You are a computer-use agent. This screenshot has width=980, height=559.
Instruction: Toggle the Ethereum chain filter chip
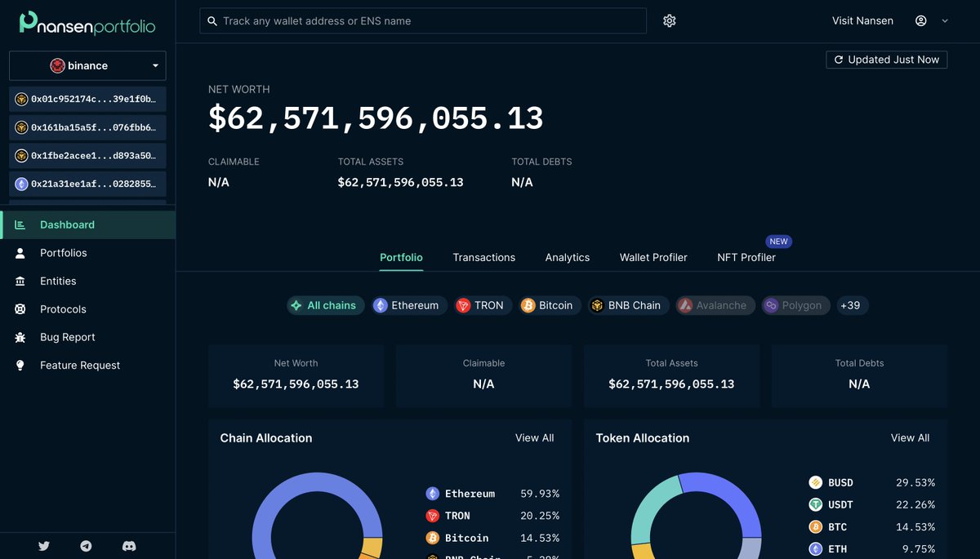click(x=408, y=304)
